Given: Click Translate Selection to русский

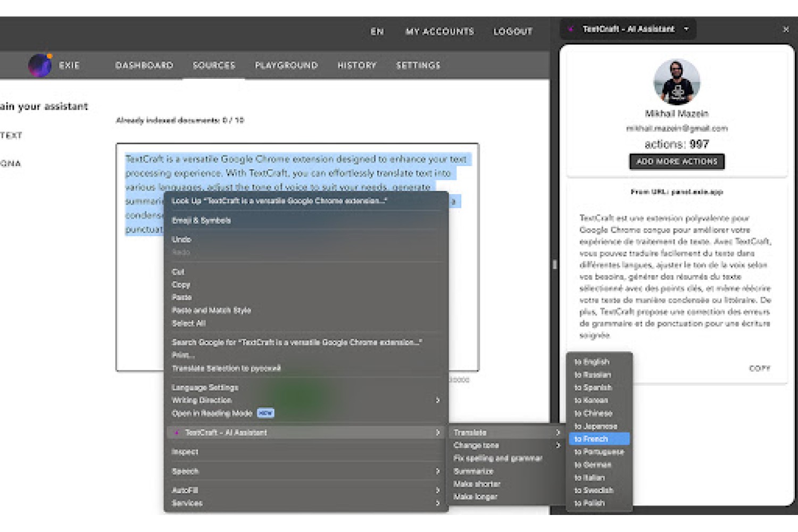Looking at the screenshot, I should point(306,368).
